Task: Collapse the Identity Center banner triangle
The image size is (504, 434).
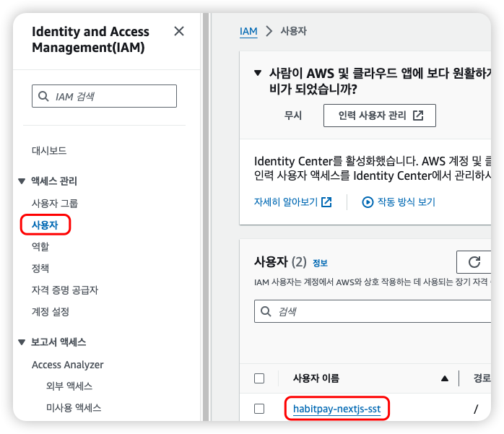Action: click(258, 73)
